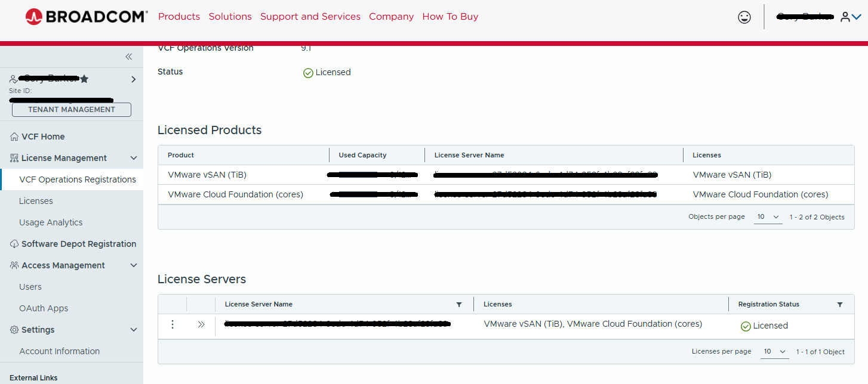Image resolution: width=868 pixels, height=384 pixels.
Task: Click the Product column header
Action: (x=181, y=155)
